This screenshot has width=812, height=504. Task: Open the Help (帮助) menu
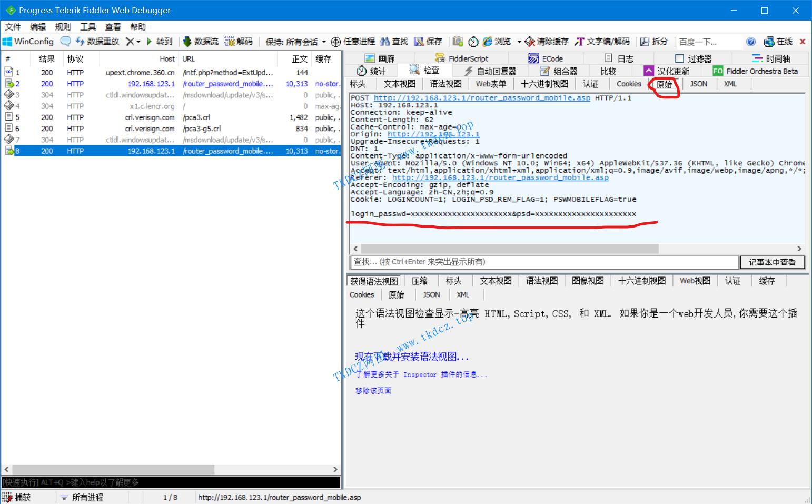coord(138,27)
